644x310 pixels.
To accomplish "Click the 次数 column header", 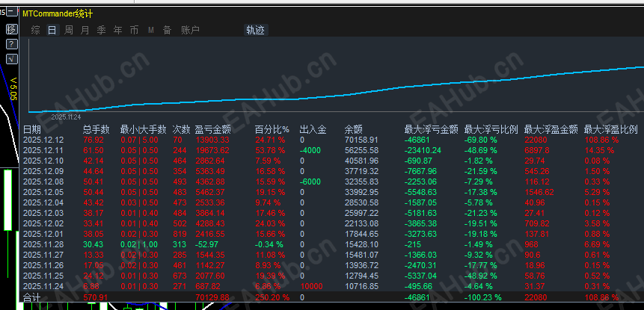I will coord(181,130).
